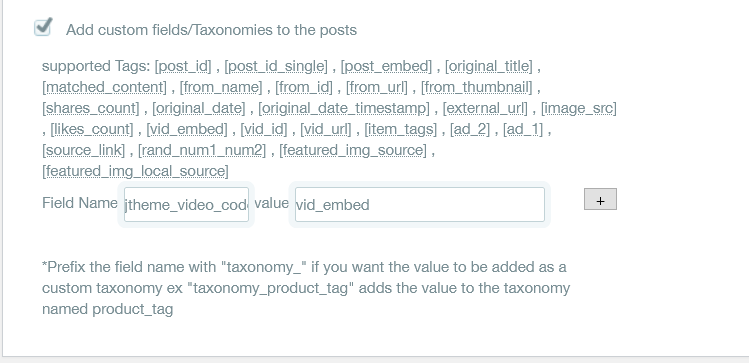Click the [post_id_single] tag

click(276, 66)
